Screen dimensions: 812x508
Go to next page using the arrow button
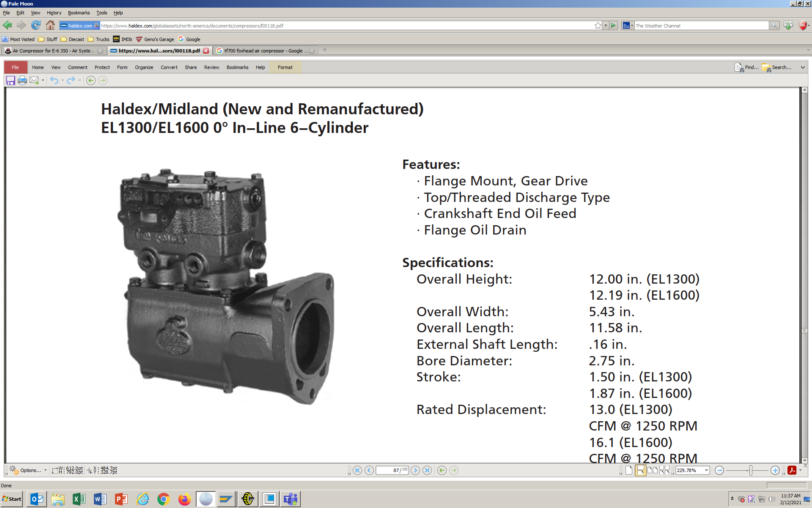point(415,470)
